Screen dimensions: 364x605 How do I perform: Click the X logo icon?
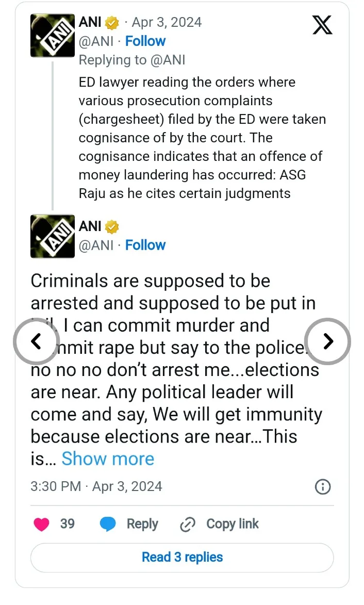pyautogui.click(x=322, y=25)
